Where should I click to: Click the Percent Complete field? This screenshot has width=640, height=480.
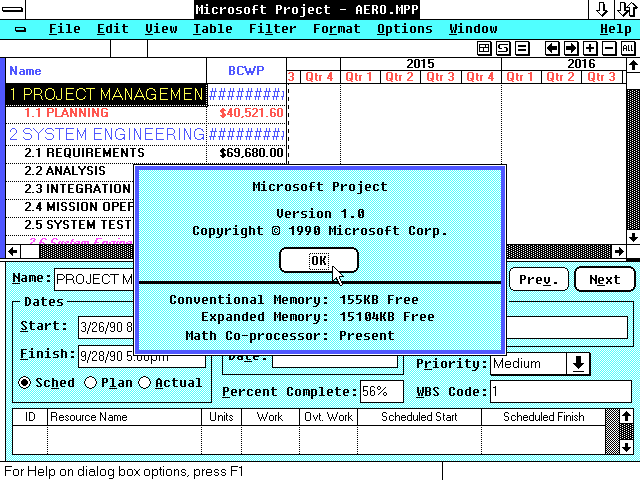(381, 392)
